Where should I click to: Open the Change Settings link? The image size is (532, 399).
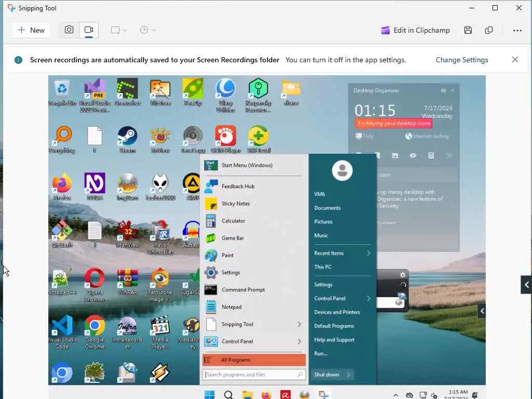coord(462,60)
